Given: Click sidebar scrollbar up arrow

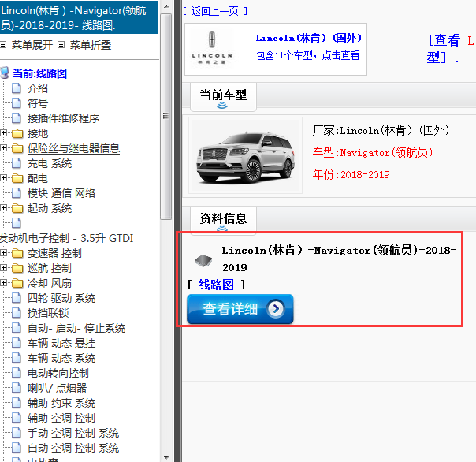Looking at the screenshot, I should click(x=166, y=6).
